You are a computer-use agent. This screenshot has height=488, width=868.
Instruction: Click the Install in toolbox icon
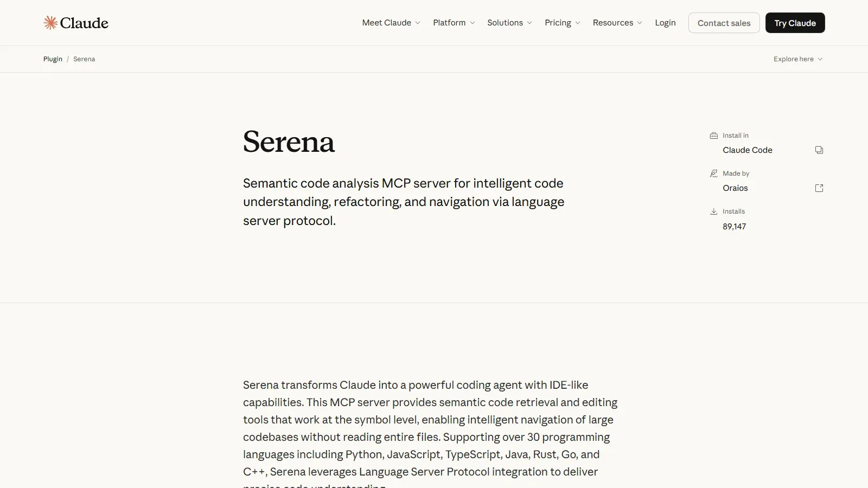(714, 136)
